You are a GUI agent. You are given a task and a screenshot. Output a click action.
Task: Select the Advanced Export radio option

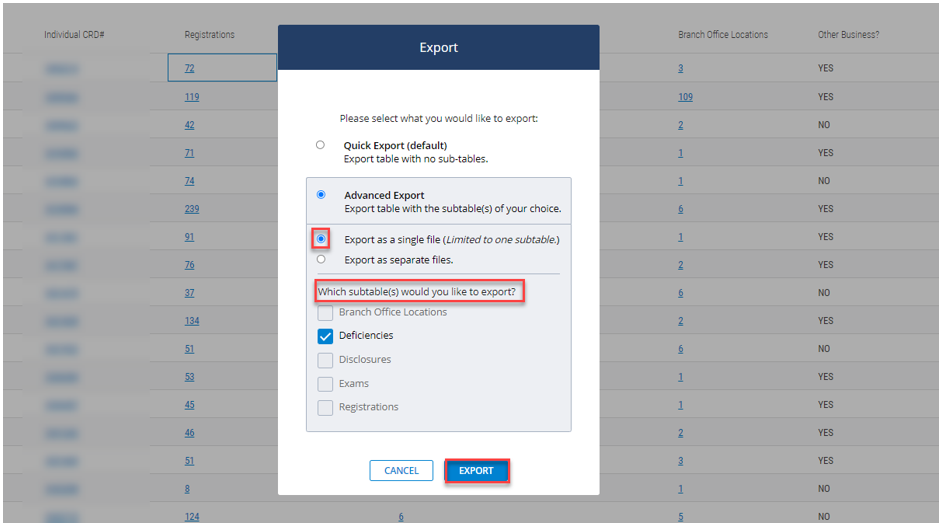click(320, 195)
